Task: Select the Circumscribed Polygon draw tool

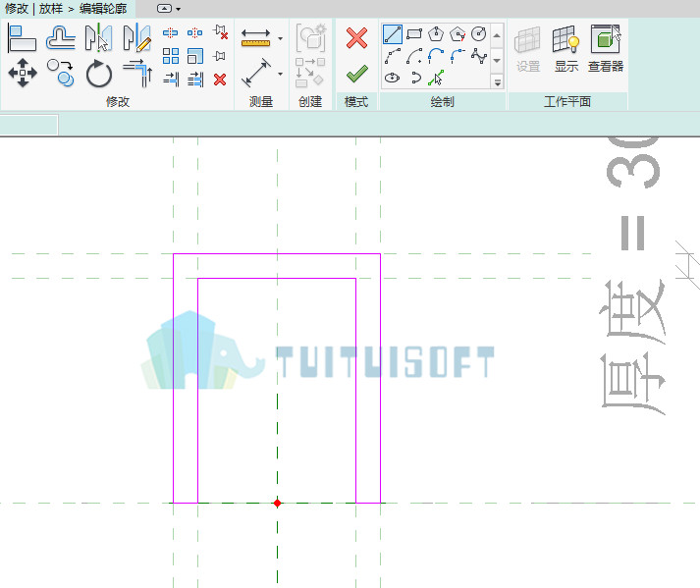Action: point(458,34)
